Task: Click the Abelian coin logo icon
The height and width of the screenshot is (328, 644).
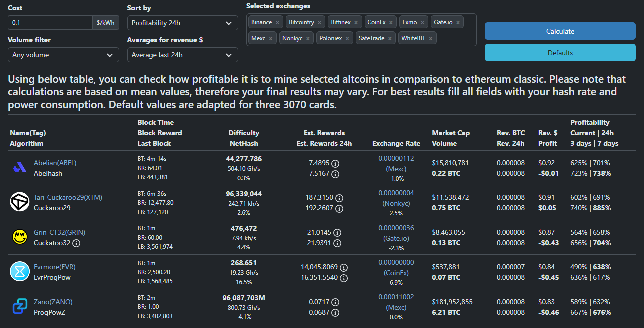Action: click(x=20, y=168)
